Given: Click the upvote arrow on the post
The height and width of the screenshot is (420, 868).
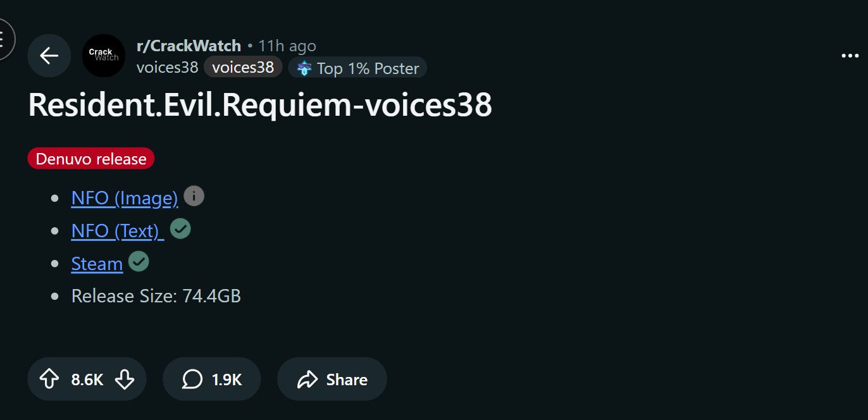Looking at the screenshot, I should (50, 379).
